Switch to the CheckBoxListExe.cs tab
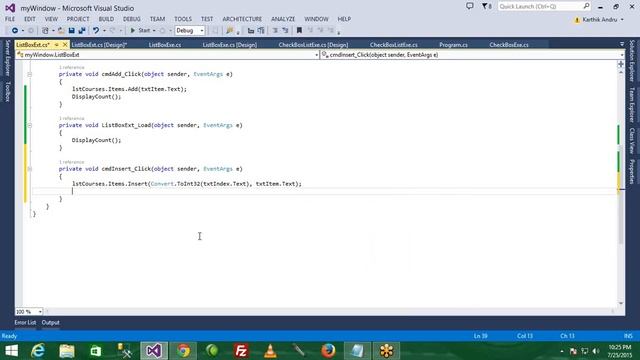 (393, 45)
